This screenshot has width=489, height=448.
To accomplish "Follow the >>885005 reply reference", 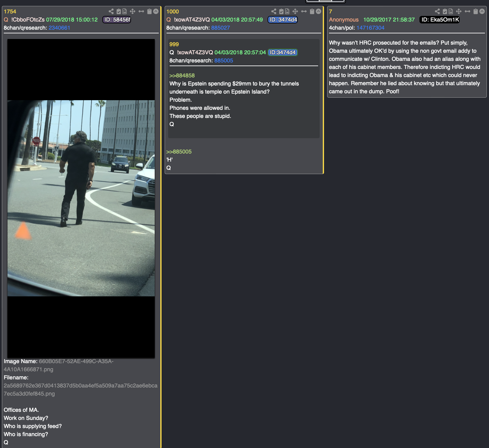I will [x=179, y=152].
